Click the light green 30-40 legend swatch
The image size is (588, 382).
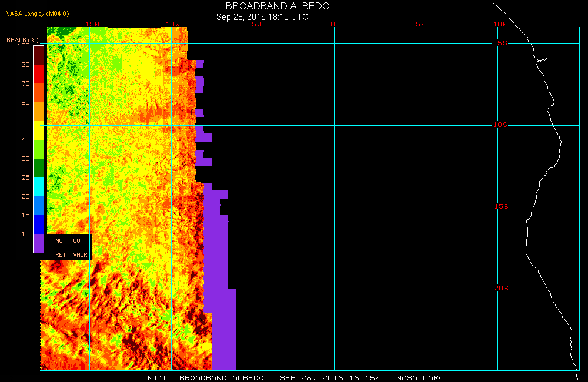tap(39, 149)
